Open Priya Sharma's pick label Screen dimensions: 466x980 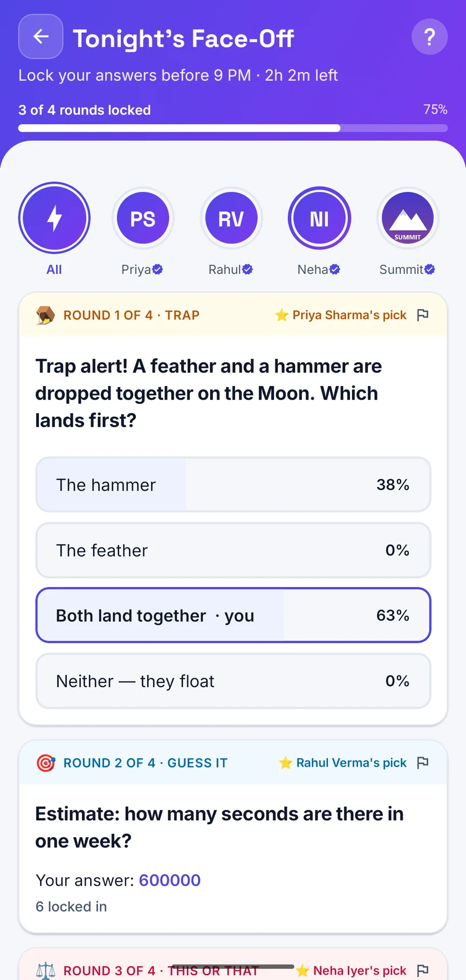click(341, 315)
